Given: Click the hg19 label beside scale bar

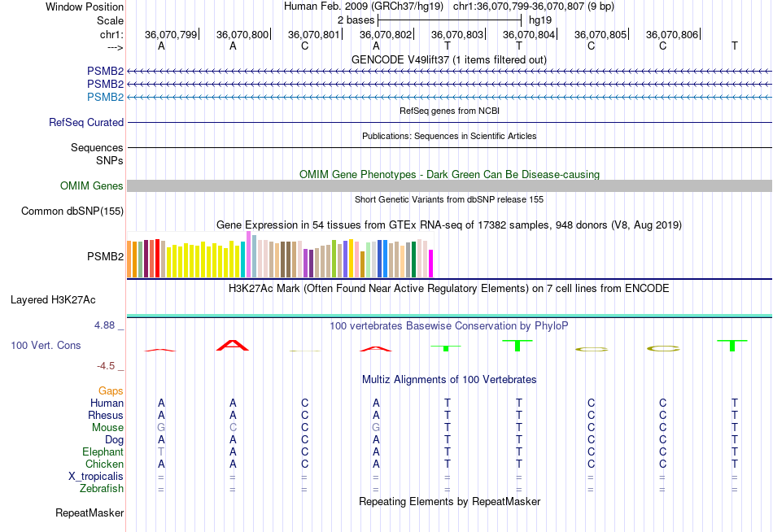Looking at the screenshot, I should click(x=540, y=20).
